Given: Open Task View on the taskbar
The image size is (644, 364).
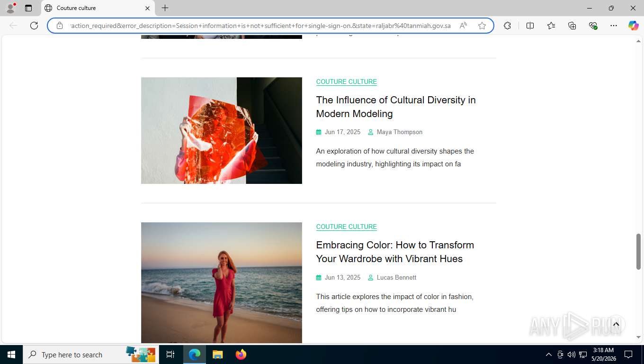Looking at the screenshot, I should pyautogui.click(x=170, y=355).
